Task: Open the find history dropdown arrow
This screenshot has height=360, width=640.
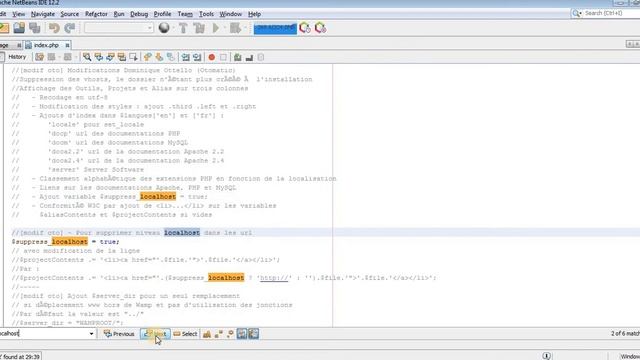Action: point(91,333)
